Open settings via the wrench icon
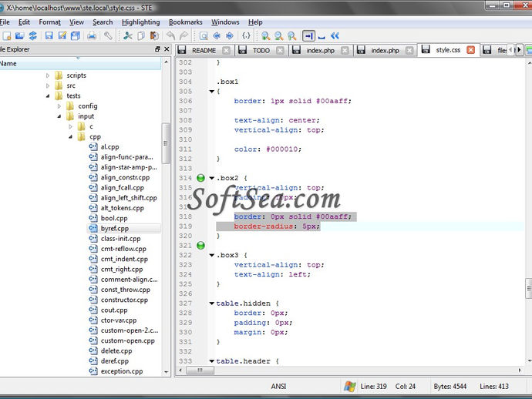This screenshot has width=532, height=399. [x=108, y=35]
